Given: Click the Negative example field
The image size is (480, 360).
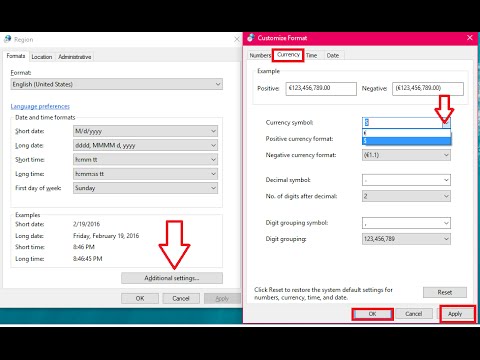Looking at the screenshot, I should pyautogui.click(x=428, y=89).
